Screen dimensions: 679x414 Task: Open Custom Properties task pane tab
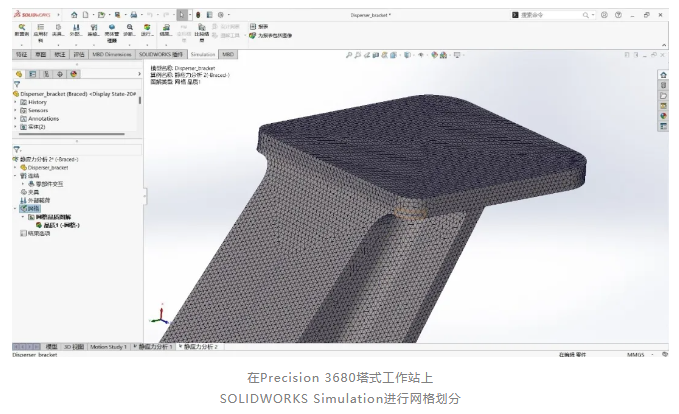[663, 126]
